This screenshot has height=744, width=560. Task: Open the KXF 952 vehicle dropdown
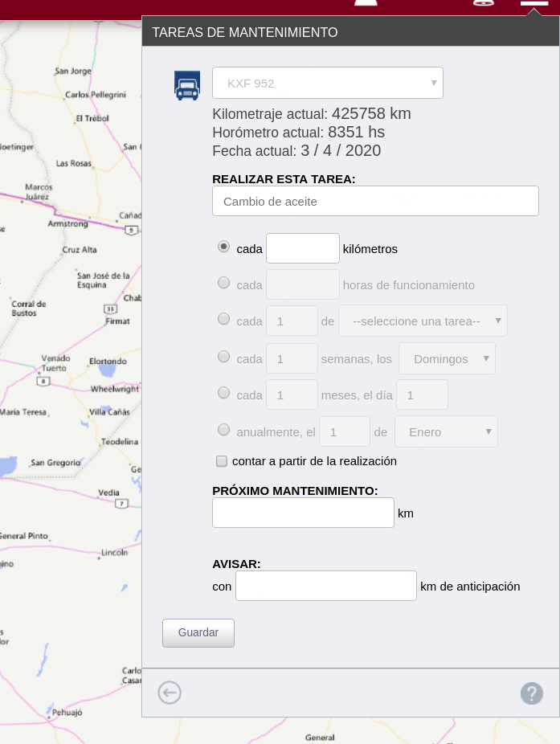327,83
